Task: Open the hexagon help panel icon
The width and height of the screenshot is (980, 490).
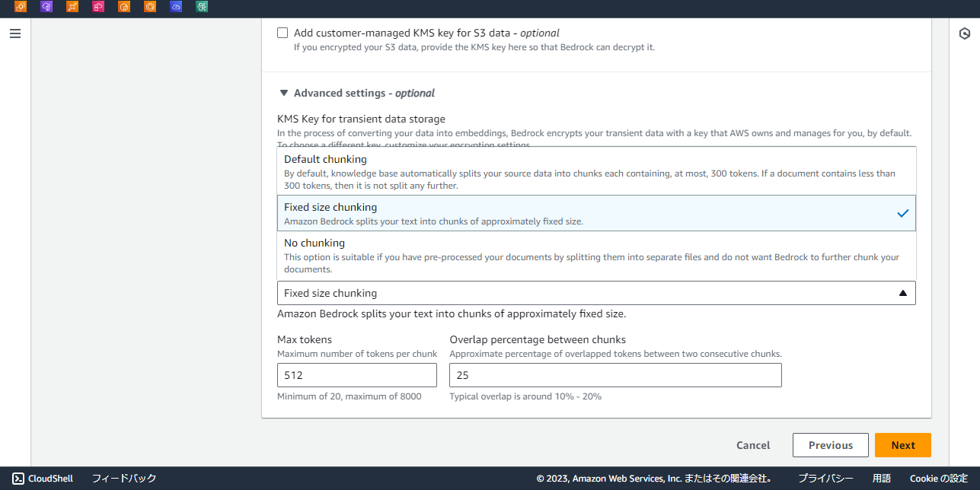Action: (964, 33)
